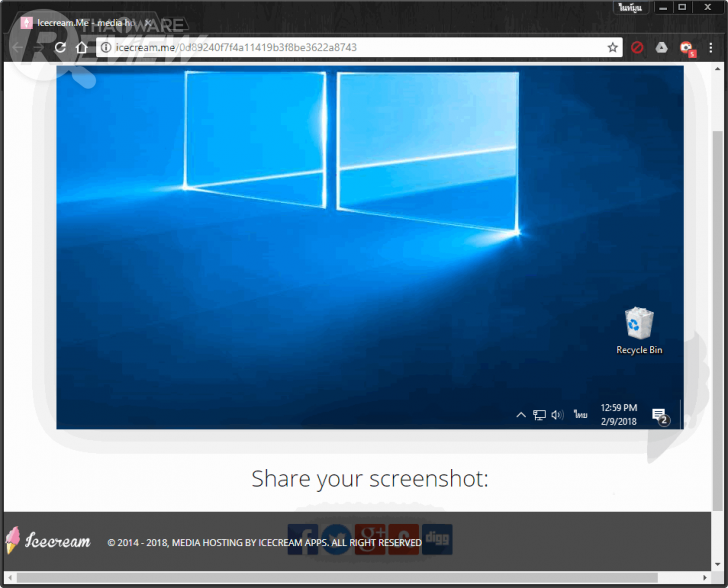The width and height of the screenshot is (728, 588).
Task: Open the Google Drive extension icon
Action: click(661, 47)
